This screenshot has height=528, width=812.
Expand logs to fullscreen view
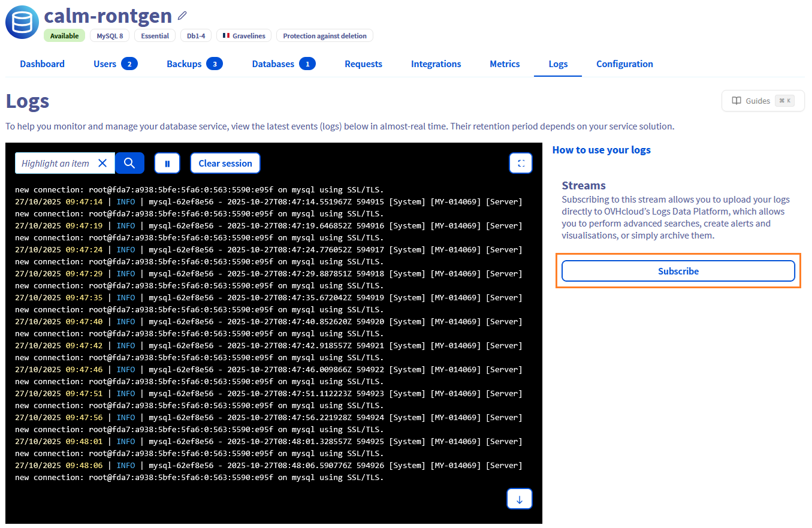[520, 162]
